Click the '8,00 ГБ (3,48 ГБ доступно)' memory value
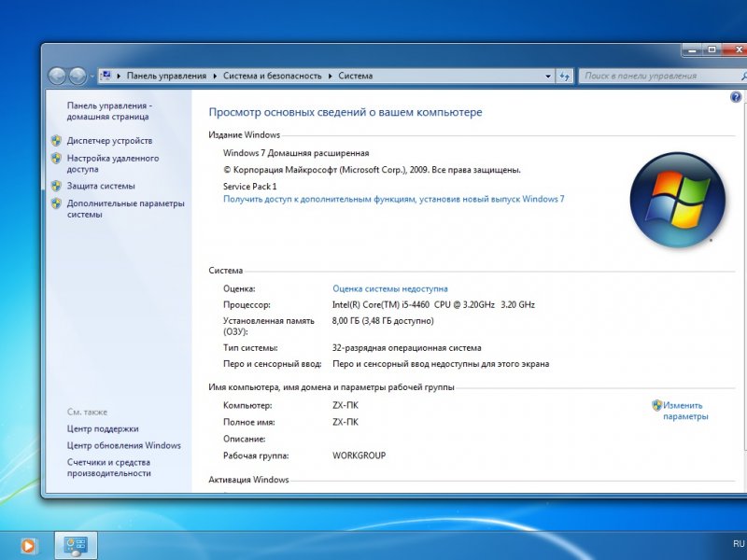The image size is (747, 560). point(383,321)
